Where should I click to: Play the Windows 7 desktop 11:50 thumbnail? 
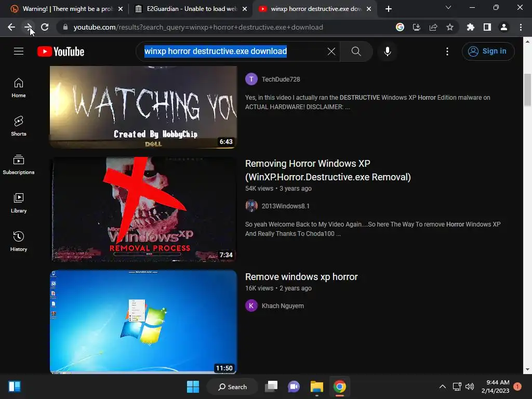[143, 322]
